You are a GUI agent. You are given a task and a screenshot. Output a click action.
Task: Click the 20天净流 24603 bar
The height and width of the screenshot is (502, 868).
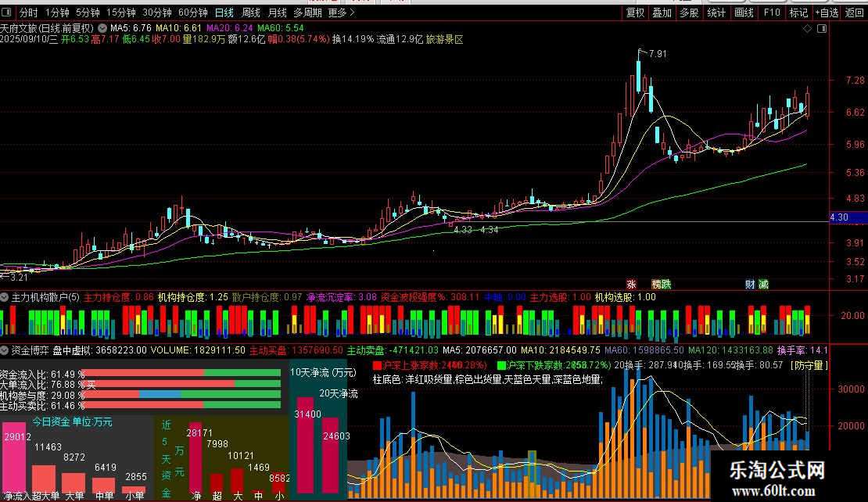(x=331, y=456)
